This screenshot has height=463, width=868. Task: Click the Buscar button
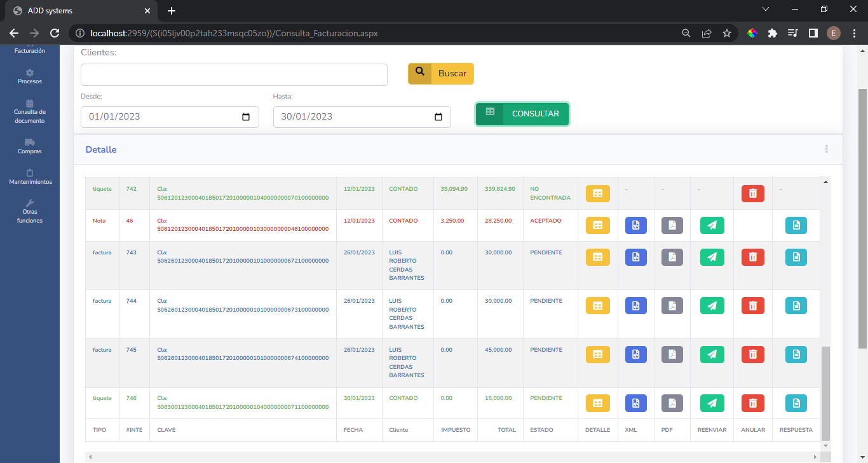click(441, 74)
